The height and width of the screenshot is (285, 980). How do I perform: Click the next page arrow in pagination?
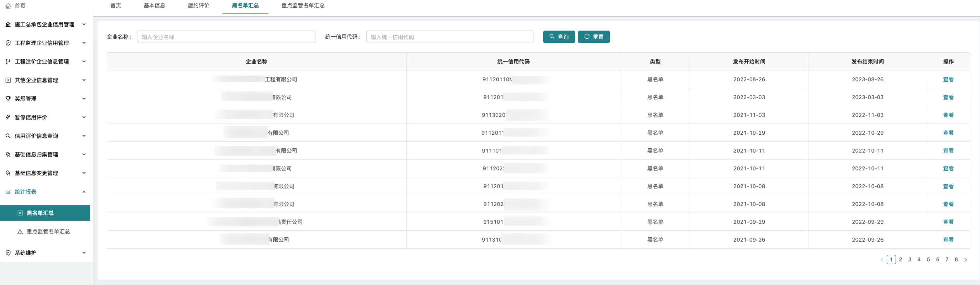[x=965, y=259]
